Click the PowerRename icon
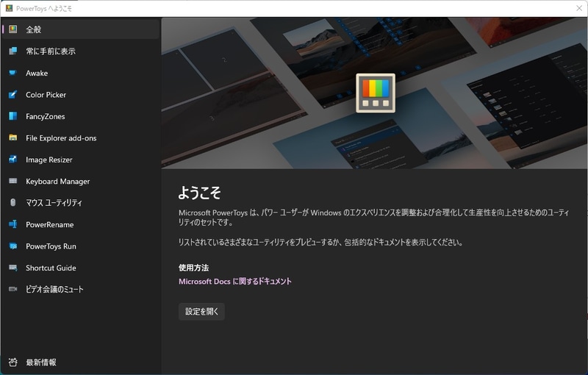This screenshot has width=588, height=375. 13,224
